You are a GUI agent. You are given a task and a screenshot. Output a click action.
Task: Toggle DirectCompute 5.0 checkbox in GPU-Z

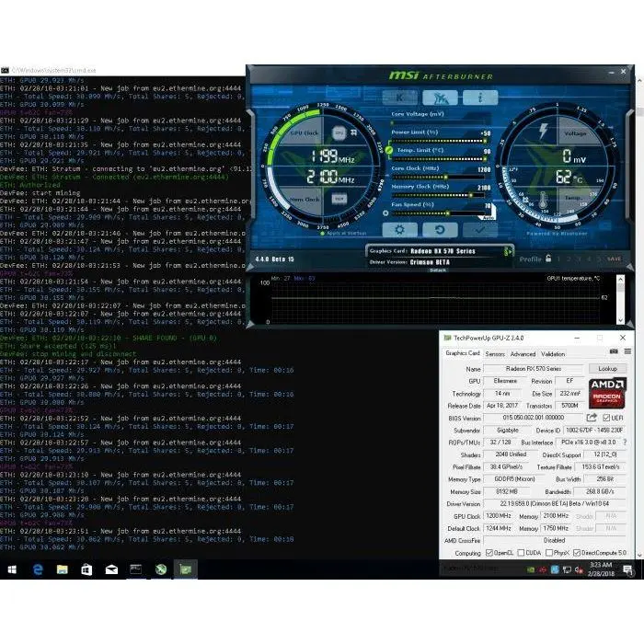(x=577, y=553)
